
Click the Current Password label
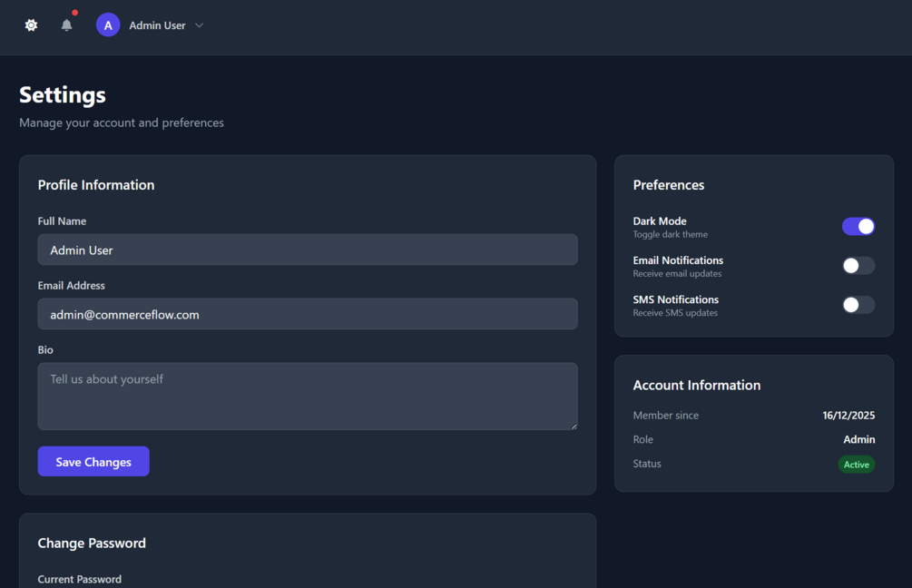[x=80, y=579]
